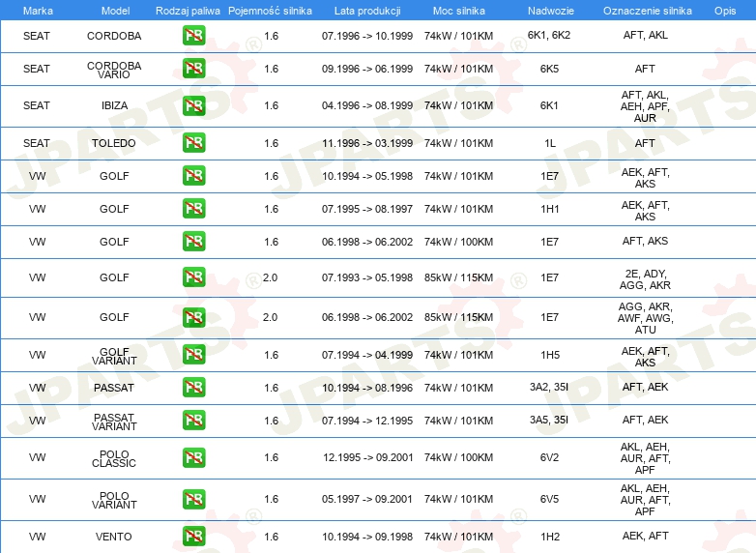The width and height of the screenshot is (756, 553).
Task: Click the date range 07.1995 -> 08.1997
Action: 367,209
